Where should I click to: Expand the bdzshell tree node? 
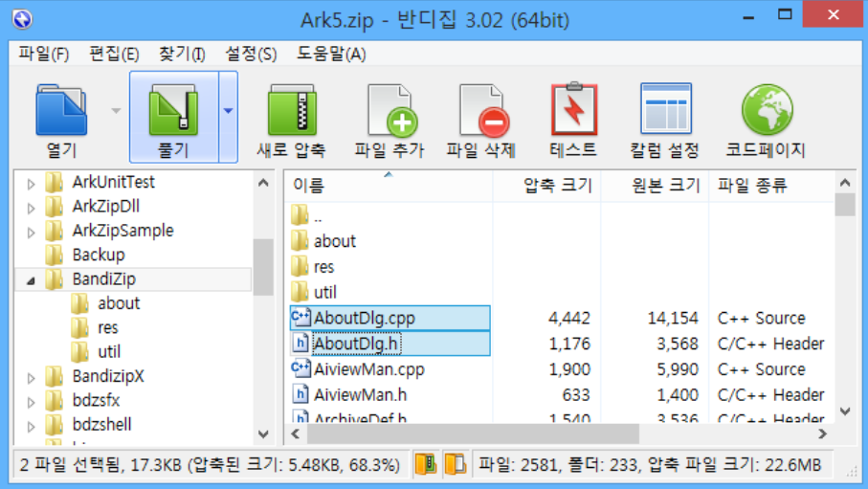31,427
